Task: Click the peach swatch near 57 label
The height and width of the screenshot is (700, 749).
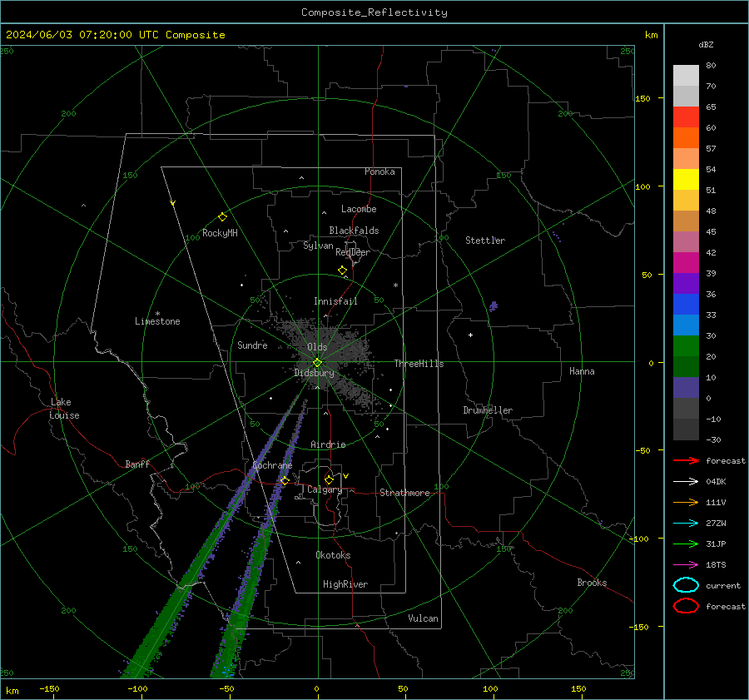Action: pyautogui.click(x=686, y=159)
